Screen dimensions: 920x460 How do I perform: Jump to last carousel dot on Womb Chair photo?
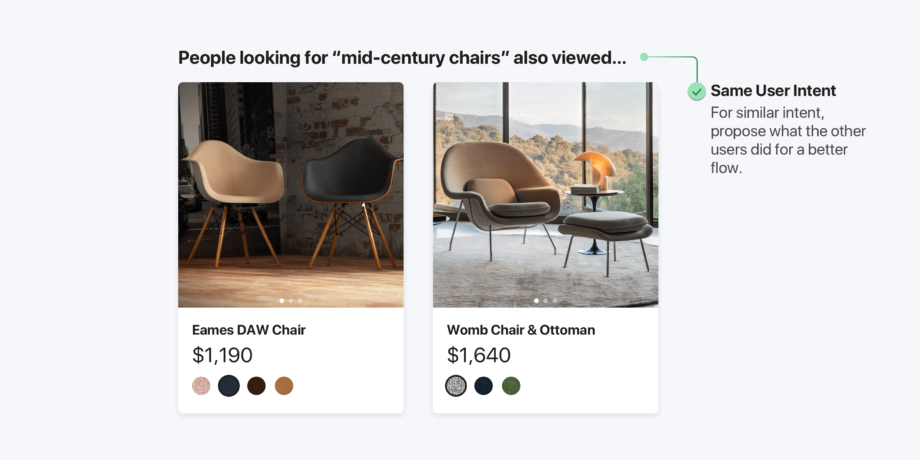point(555,300)
